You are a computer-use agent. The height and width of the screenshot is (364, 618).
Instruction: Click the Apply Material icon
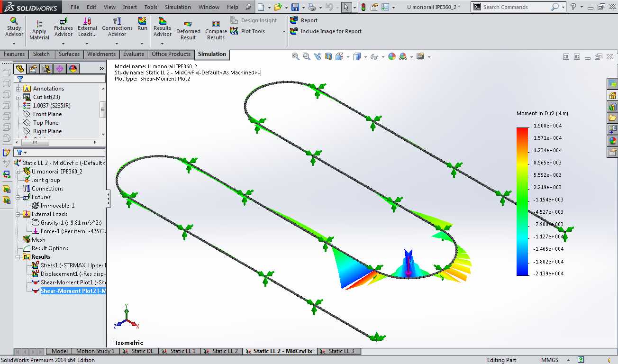click(39, 23)
